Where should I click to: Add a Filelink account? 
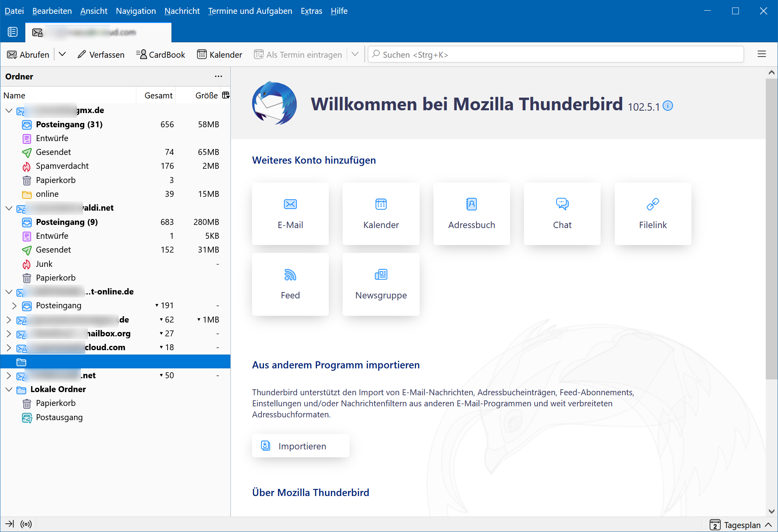coord(653,213)
